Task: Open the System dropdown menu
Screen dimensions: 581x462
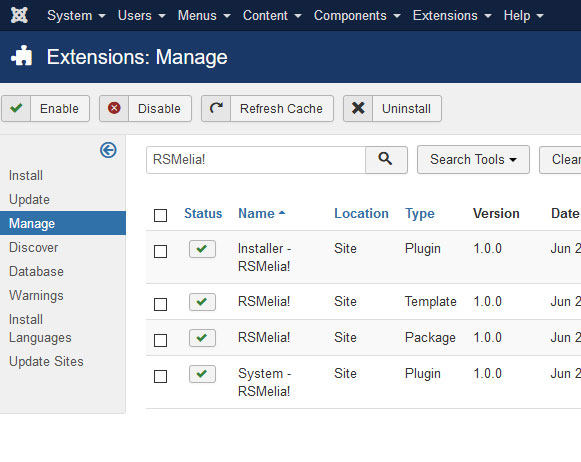Action: (x=76, y=16)
